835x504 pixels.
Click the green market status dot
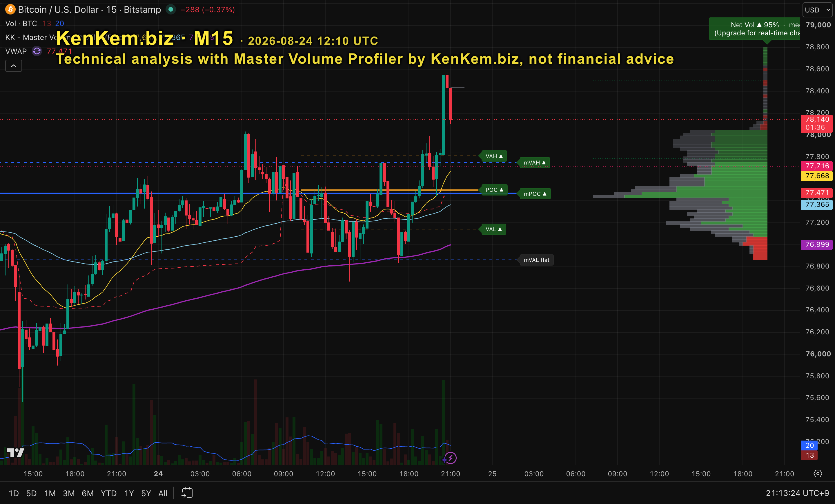[x=171, y=10]
